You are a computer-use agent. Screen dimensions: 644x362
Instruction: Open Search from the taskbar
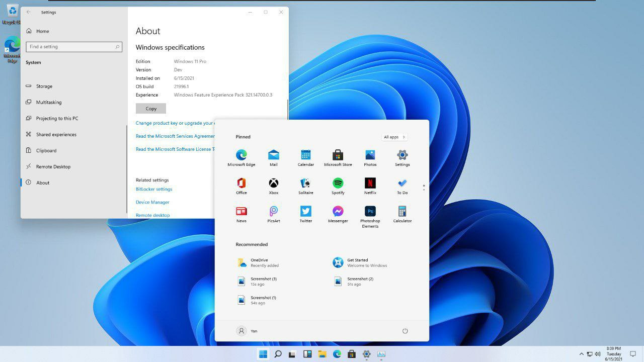point(278,354)
